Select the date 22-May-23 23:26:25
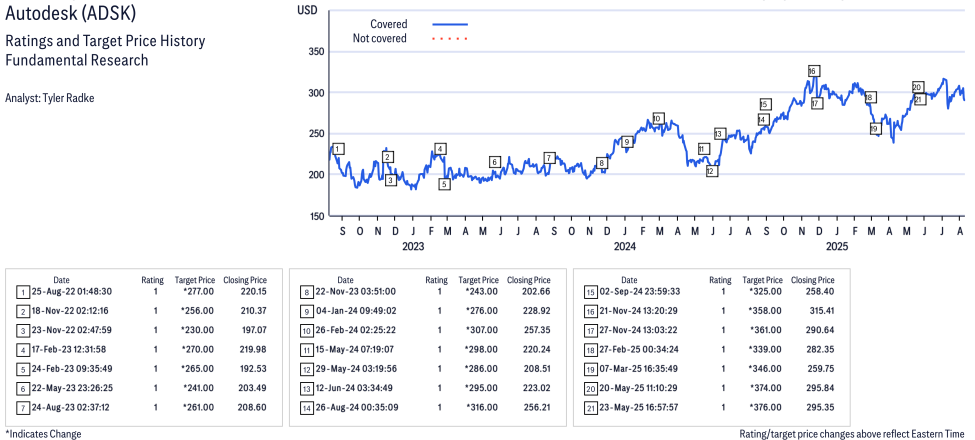Screen dimensions: 975x440 pyautogui.click(x=73, y=388)
